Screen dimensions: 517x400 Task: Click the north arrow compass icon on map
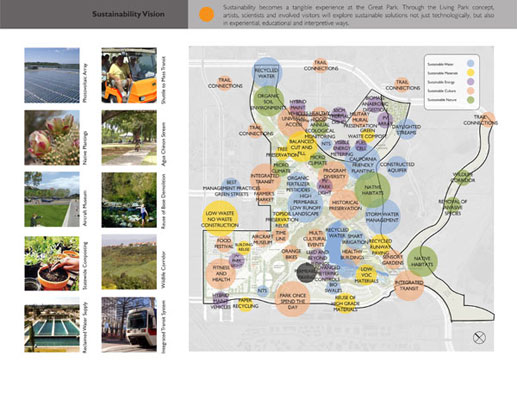point(479,338)
